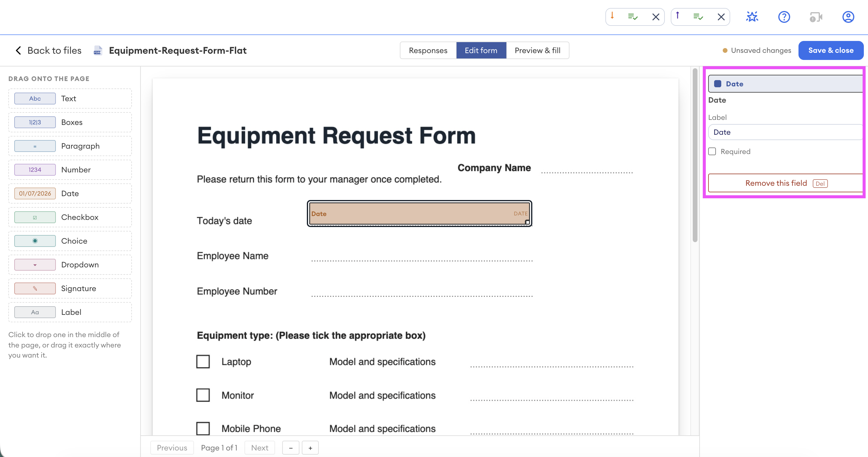
Task: Close the second toolbar group with X
Action: 721,17
